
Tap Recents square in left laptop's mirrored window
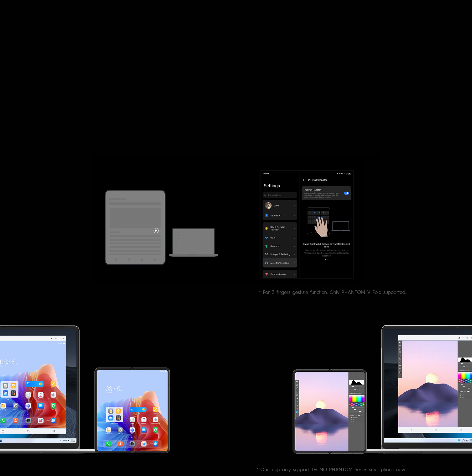click(x=3, y=431)
